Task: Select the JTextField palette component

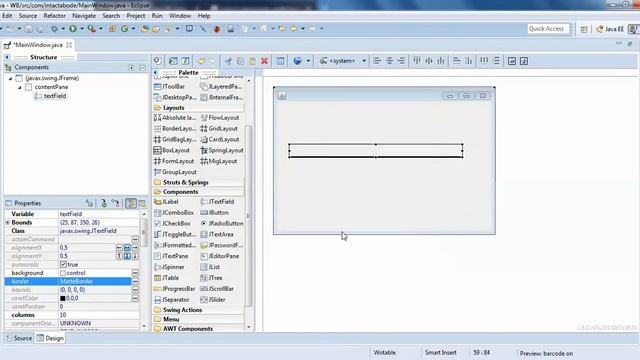Action: 218,202
